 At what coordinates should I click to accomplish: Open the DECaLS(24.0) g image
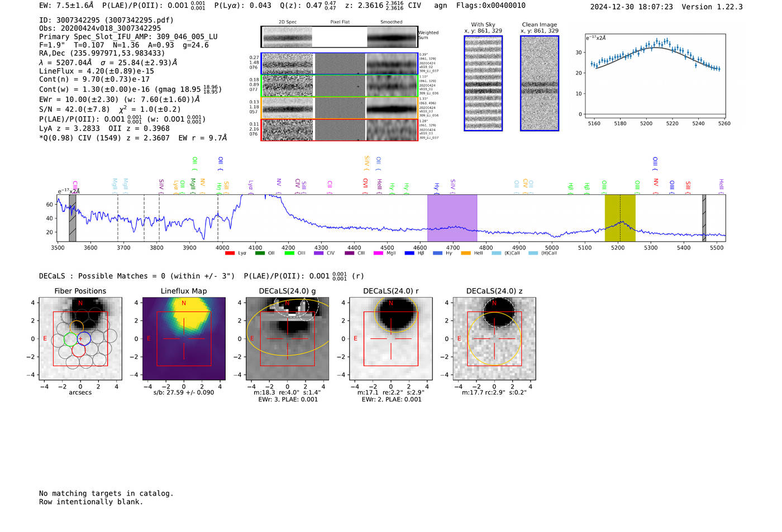click(x=288, y=339)
